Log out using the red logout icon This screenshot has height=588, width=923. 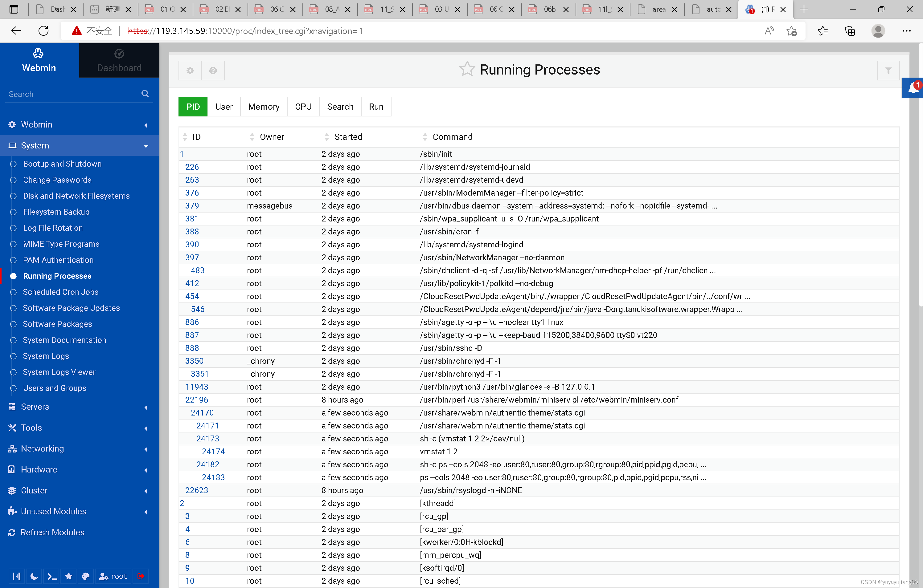tap(141, 576)
